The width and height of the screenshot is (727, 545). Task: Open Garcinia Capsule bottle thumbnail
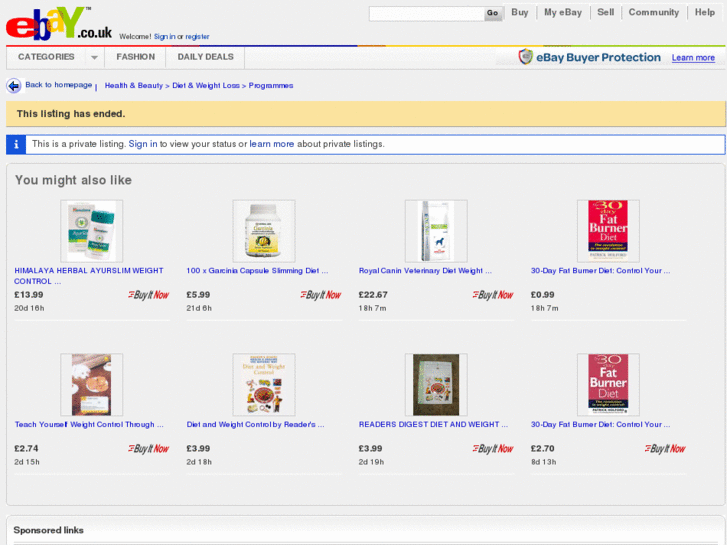pos(264,231)
